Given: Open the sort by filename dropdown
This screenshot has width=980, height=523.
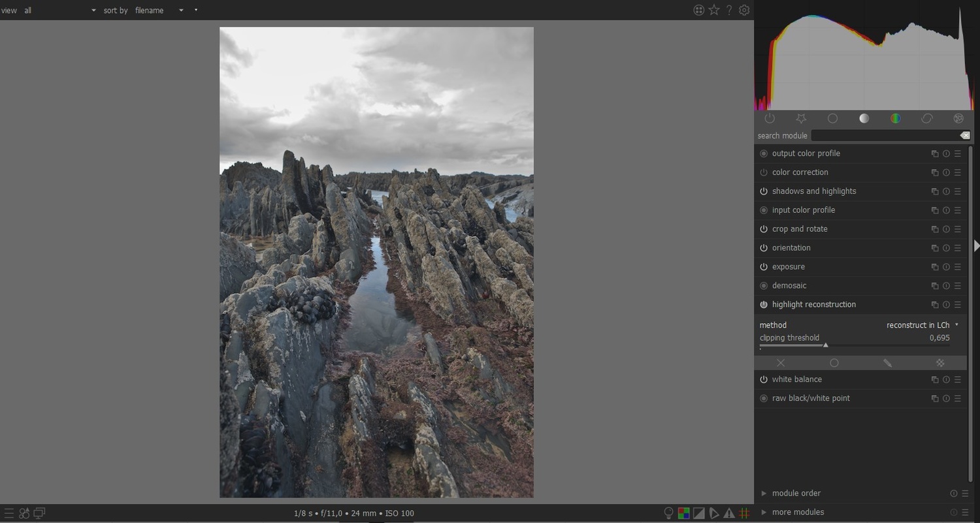Looking at the screenshot, I should click(x=159, y=10).
